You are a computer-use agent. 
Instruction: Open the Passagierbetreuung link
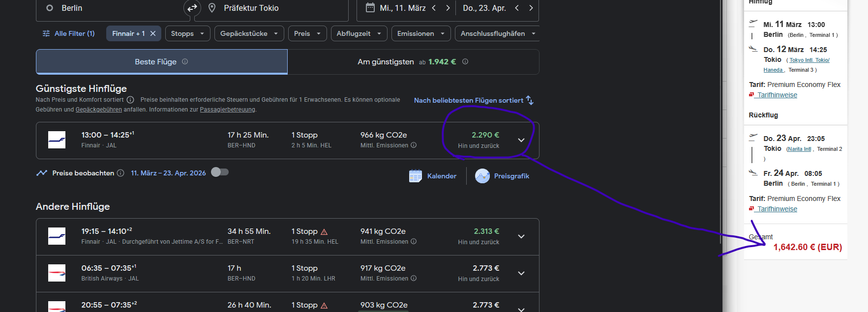coord(228,110)
